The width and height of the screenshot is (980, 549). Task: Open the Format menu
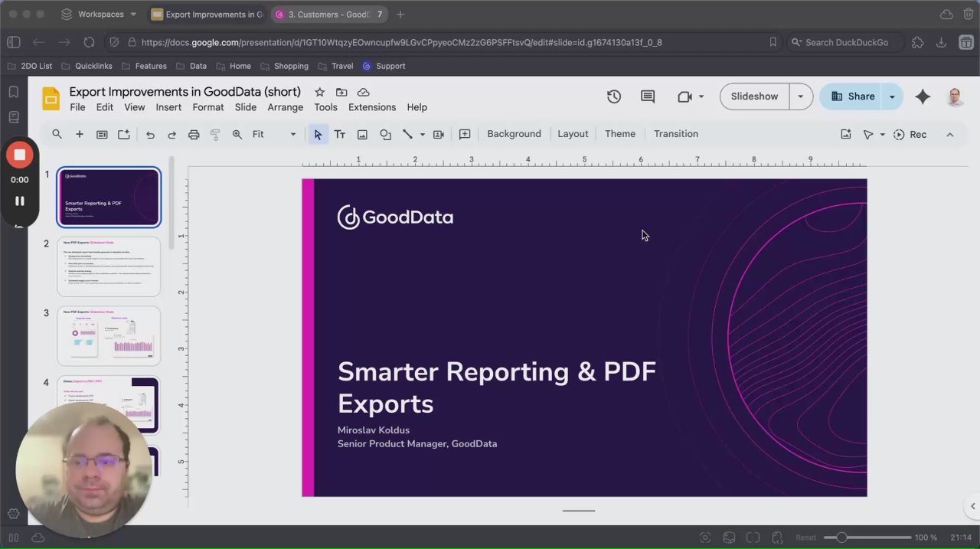click(208, 107)
